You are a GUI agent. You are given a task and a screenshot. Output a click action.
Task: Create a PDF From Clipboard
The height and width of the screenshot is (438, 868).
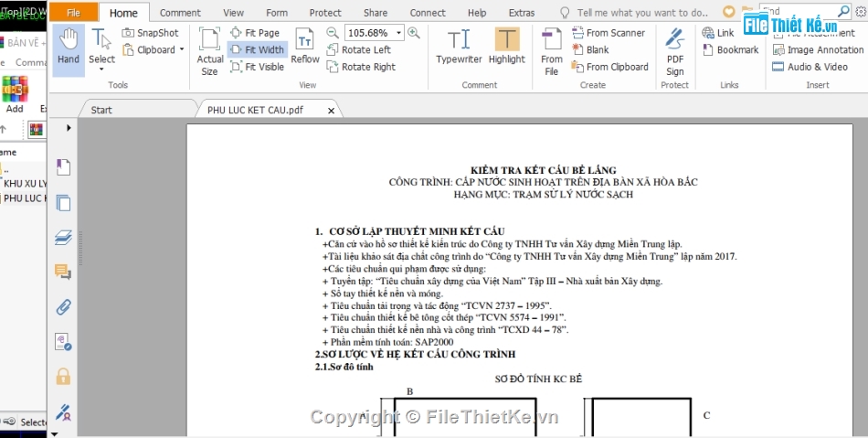coord(610,67)
